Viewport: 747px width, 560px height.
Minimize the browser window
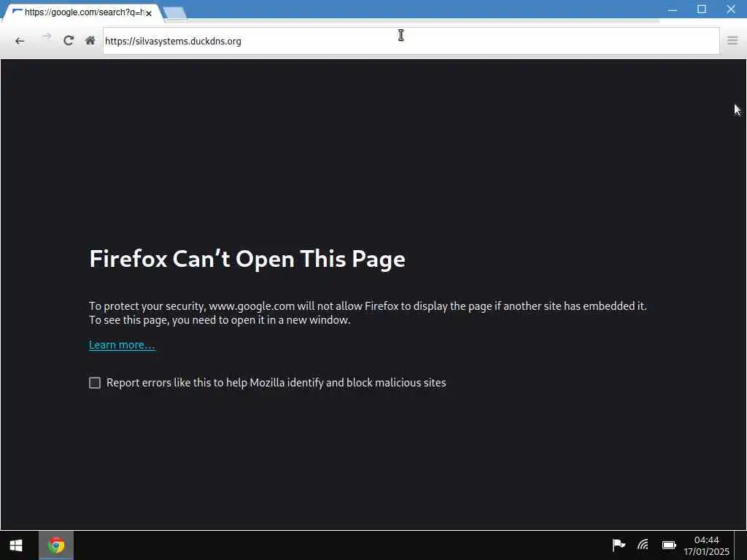coord(672,9)
